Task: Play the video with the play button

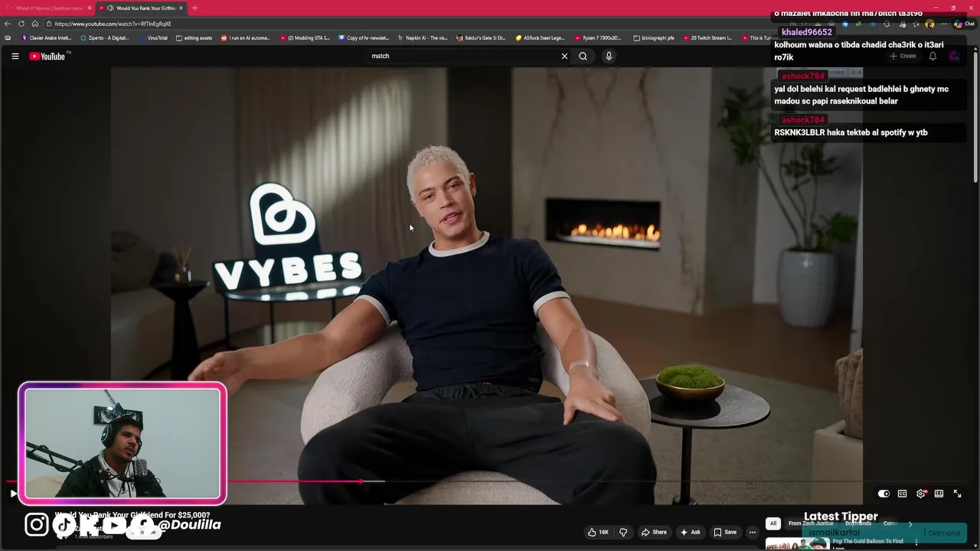Action: [x=13, y=494]
